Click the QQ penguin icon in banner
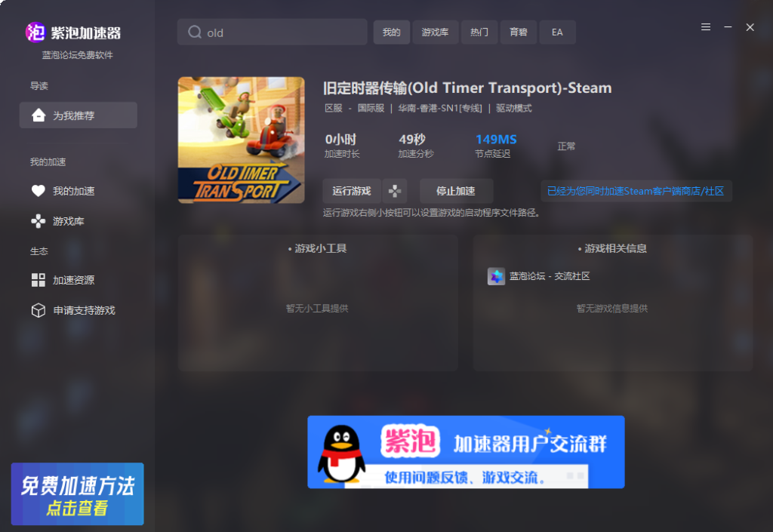The width and height of the screenshot is (773, 532). [342, 454]
